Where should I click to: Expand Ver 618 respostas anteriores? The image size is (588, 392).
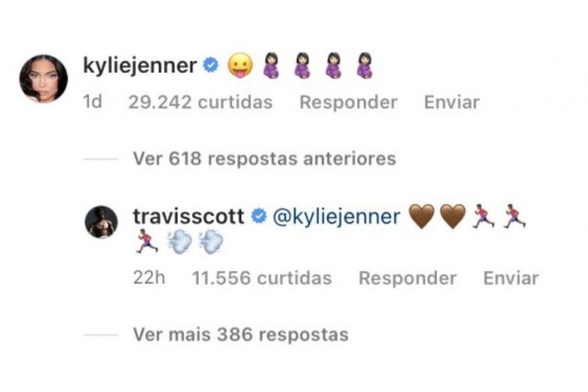[x=264, y=159]
